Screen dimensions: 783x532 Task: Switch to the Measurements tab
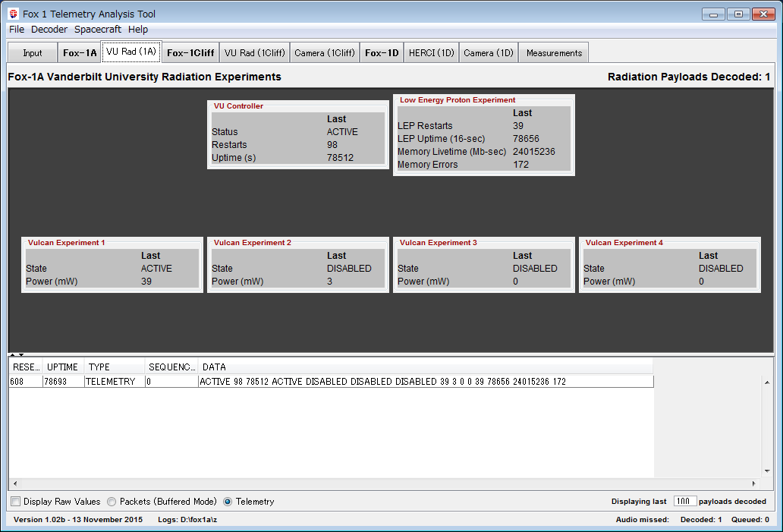(554, 53)
